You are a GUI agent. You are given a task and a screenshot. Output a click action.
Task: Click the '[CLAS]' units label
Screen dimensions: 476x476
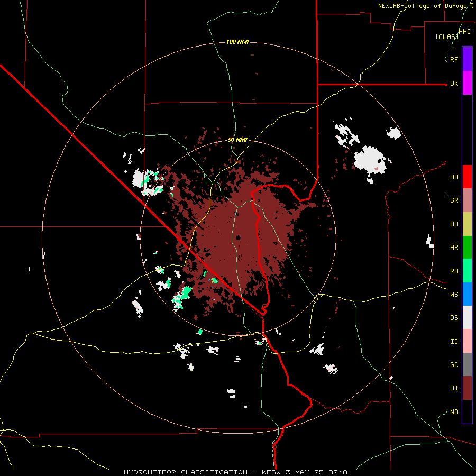[x=447, y=36]
